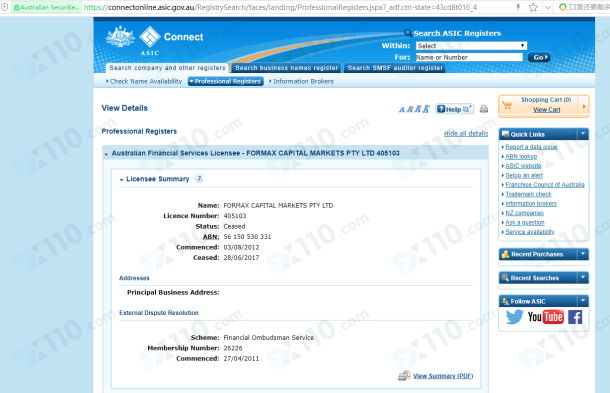Open Ask a question link
610x393 pixels.
click(525, 223)
